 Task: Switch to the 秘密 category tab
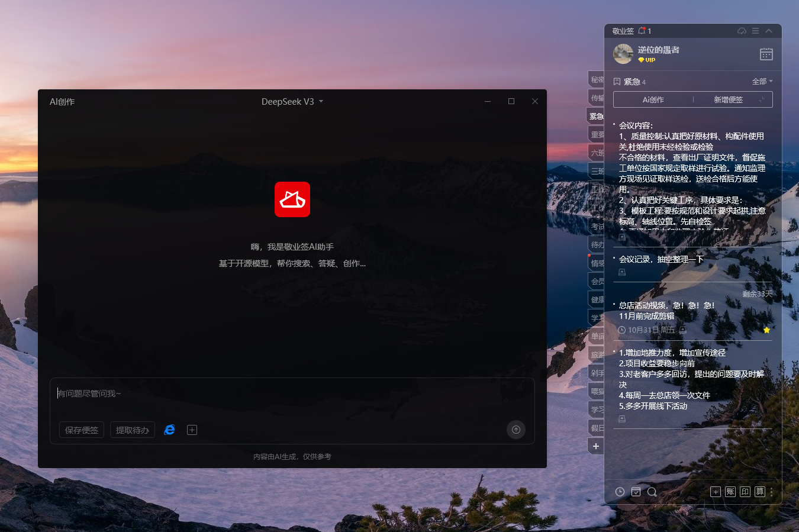(597, 80)
